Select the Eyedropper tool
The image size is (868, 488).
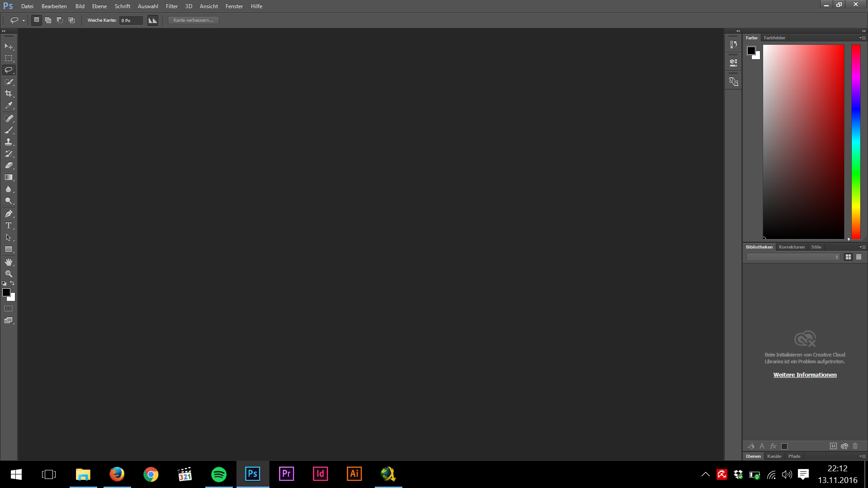pyautogui.click(x=9, y=105)
